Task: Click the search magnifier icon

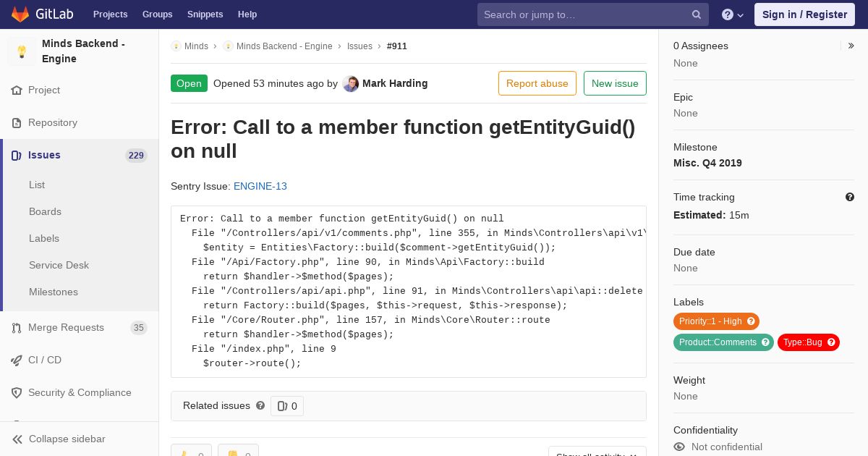Action: (x=697, y=14)
